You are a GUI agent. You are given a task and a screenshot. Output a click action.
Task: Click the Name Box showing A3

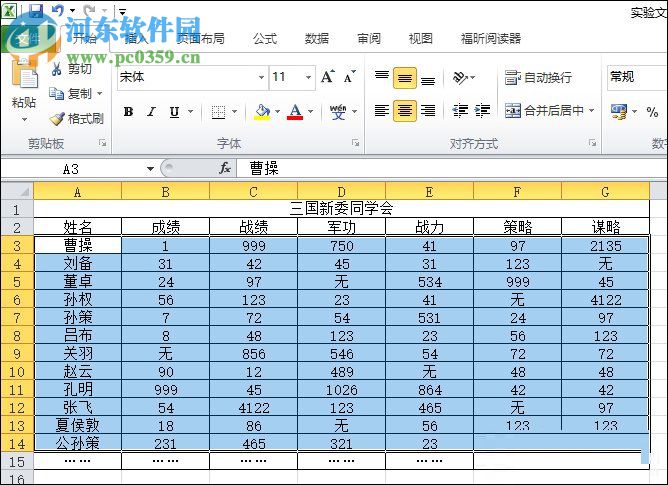click(x=72, y=169)
